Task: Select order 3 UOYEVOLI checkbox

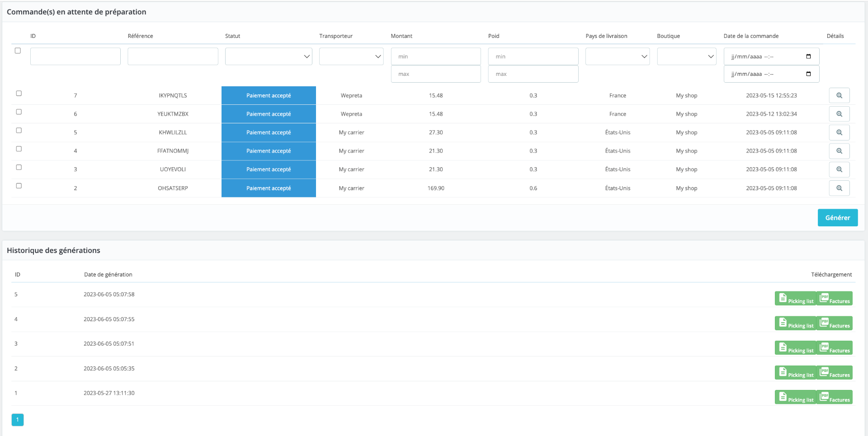Action: 19,167
